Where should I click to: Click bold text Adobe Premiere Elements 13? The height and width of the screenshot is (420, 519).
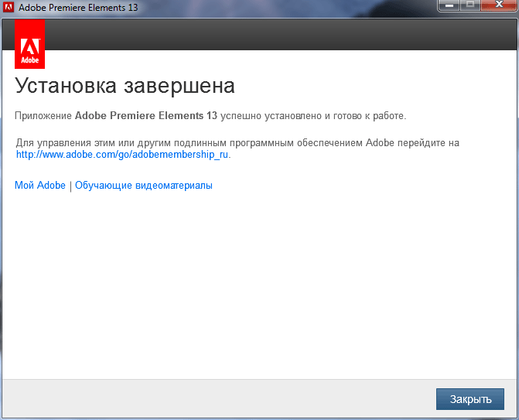click(146, 116)
